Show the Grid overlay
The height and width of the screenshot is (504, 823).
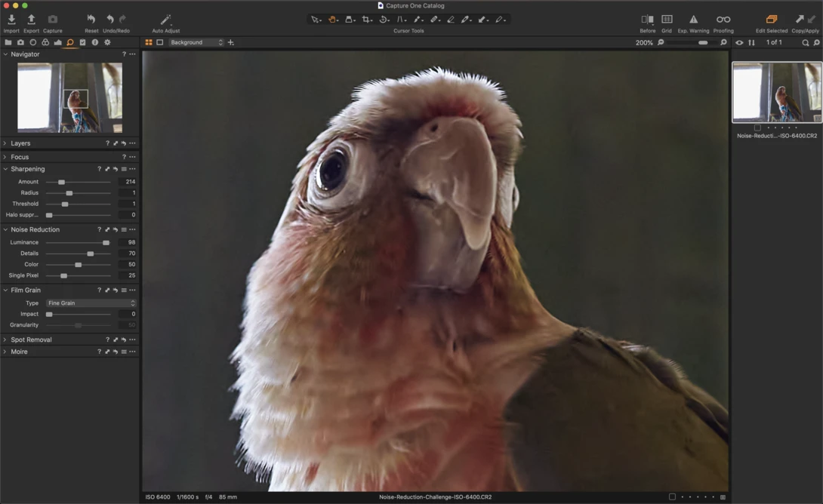click(x=667, y=20)
